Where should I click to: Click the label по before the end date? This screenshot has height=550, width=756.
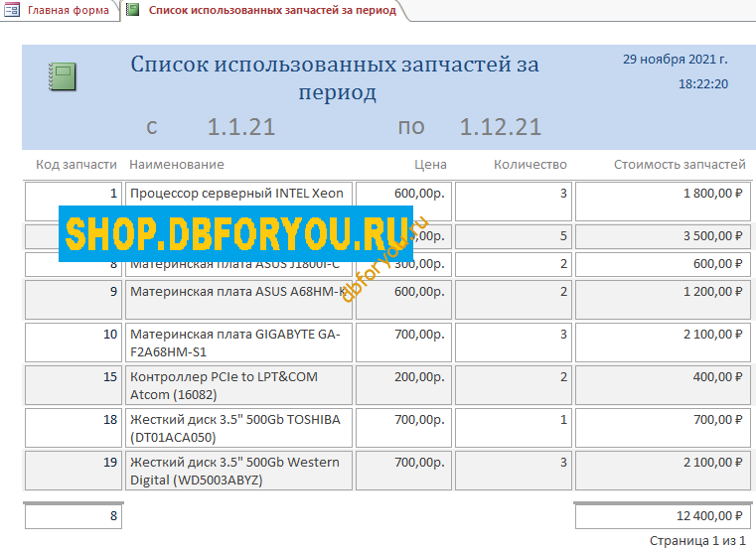(x=411, y=127)
